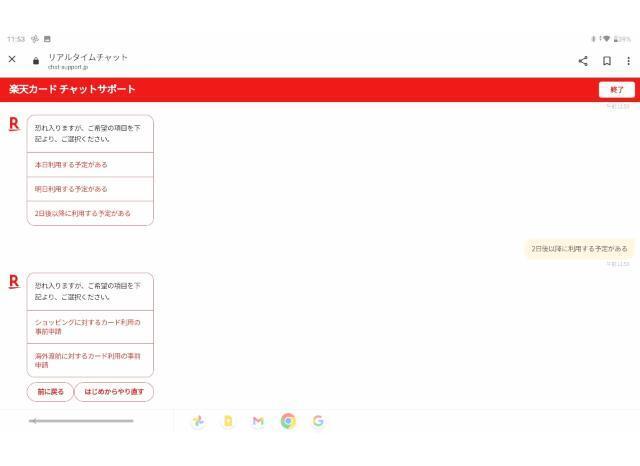
Task: Bookmark the page with bookmark icon
Action: point(607,61)
